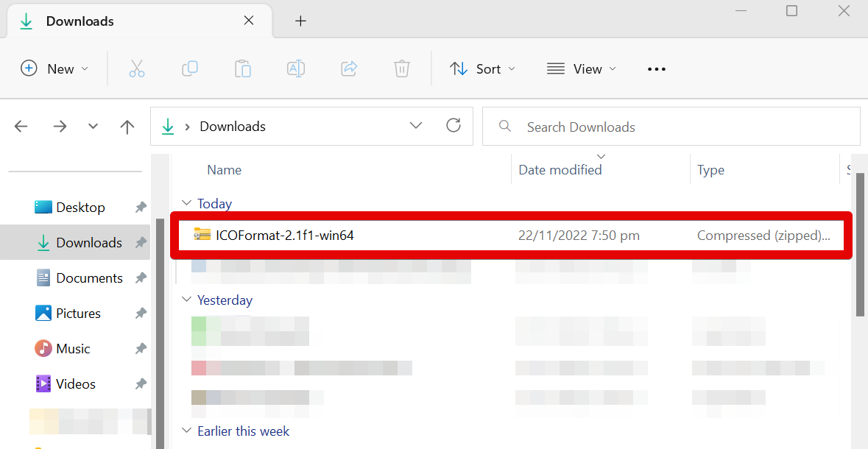Select the Downloads tab

[139, 21]
